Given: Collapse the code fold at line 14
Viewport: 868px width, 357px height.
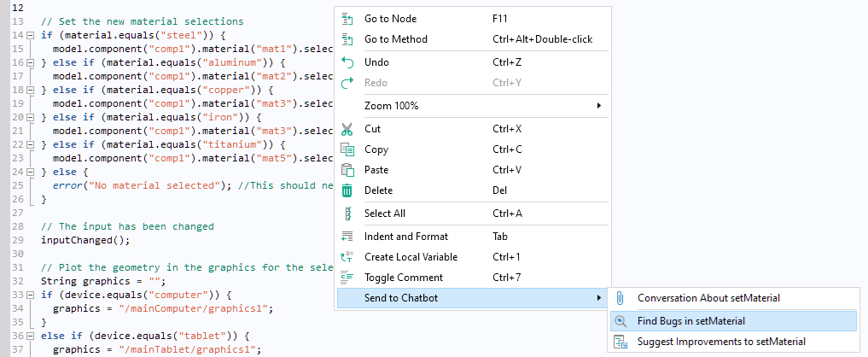Looking at the screenshot, I should (x=31, y=35).
